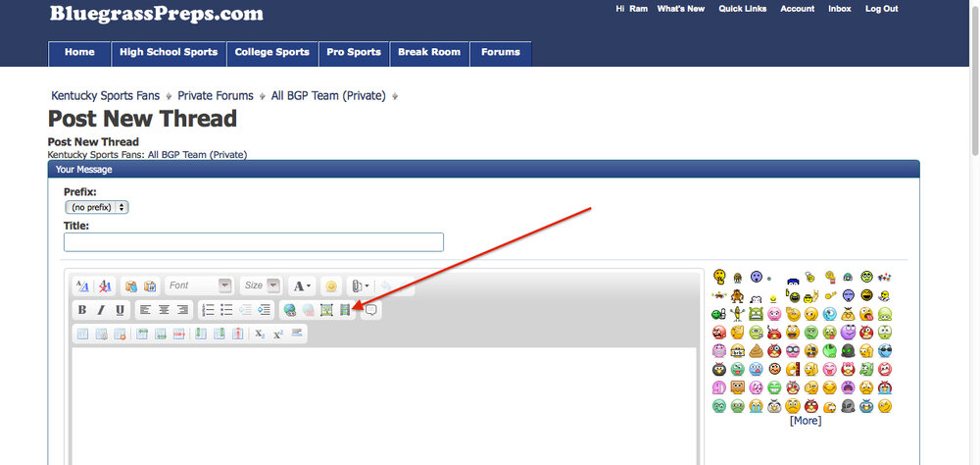This screenshot has width=980, height=465.
Task: Click inside the message text area
Action: click(x=384, y=406)
